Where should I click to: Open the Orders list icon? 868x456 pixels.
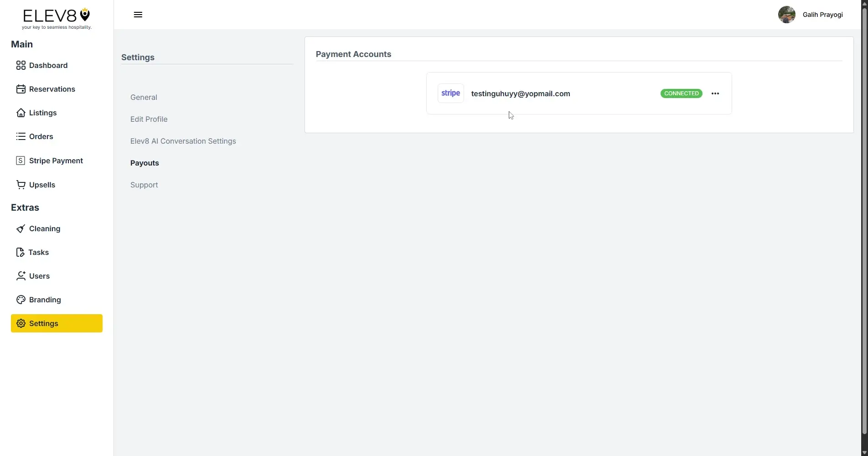[x=21, y=136]
